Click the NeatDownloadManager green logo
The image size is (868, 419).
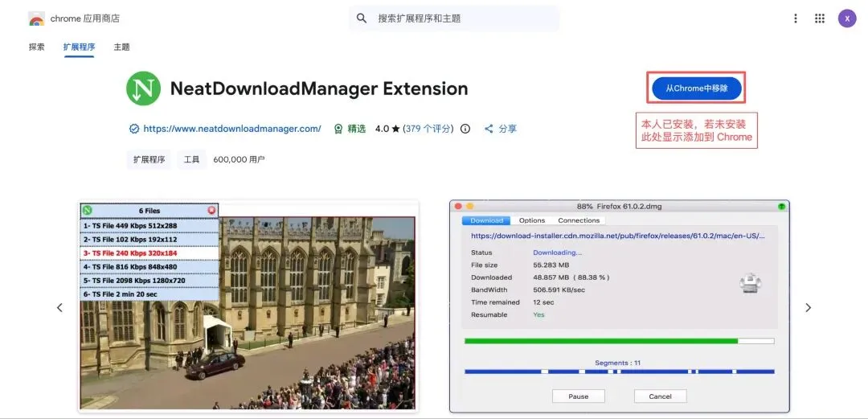[143, 88]
